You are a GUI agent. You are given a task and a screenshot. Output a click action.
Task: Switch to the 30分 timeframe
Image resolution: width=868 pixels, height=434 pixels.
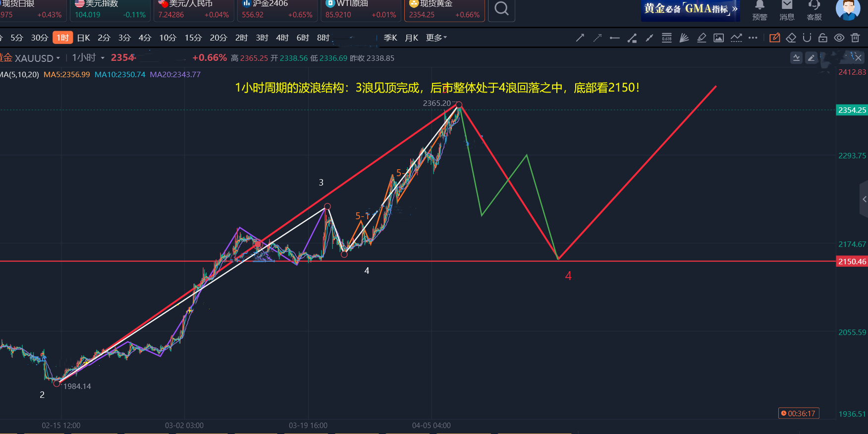point(40,38)
